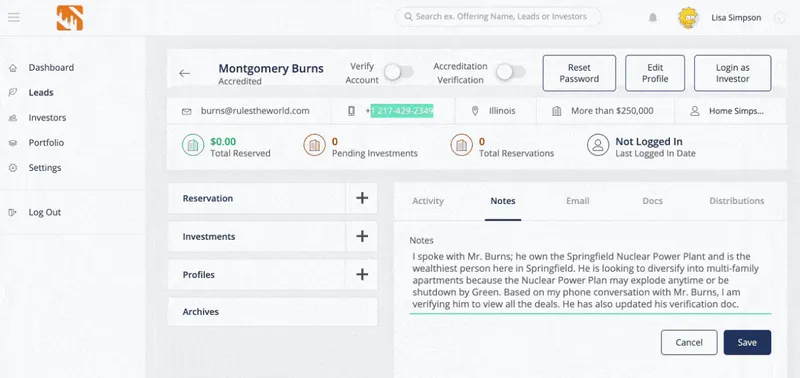Click the search magnifier icon

408,17
